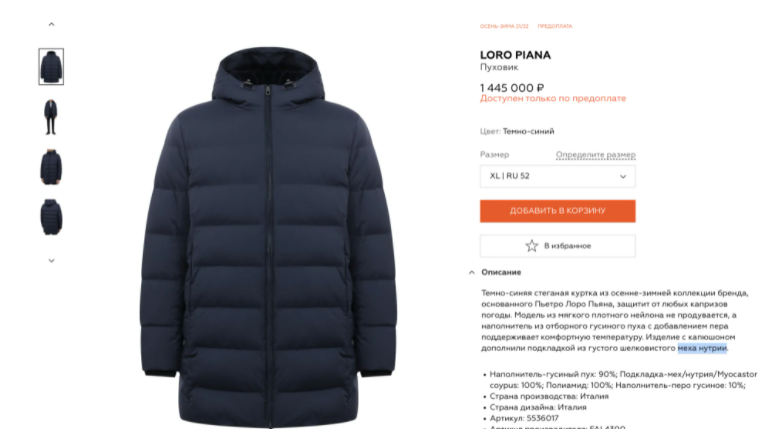
Task: Click the star icon for favorites
Action: point(532,246)
